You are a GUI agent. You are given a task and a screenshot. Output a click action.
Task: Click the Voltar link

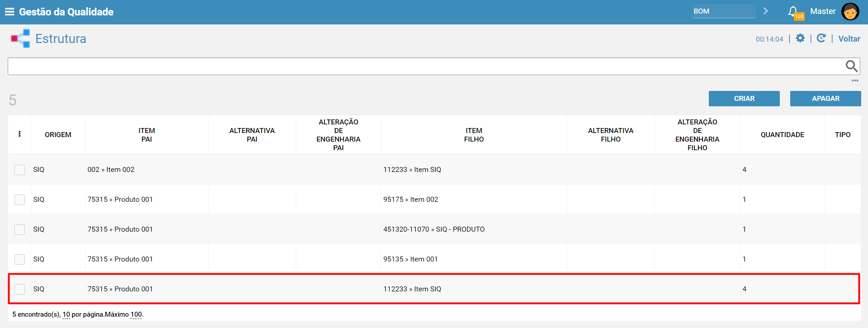849,39
